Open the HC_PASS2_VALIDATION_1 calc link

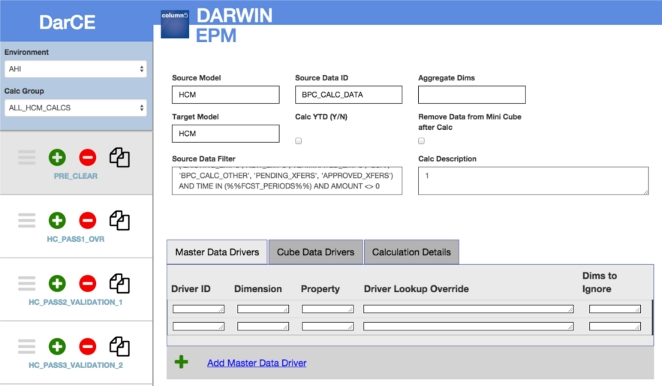coord(76,302)
